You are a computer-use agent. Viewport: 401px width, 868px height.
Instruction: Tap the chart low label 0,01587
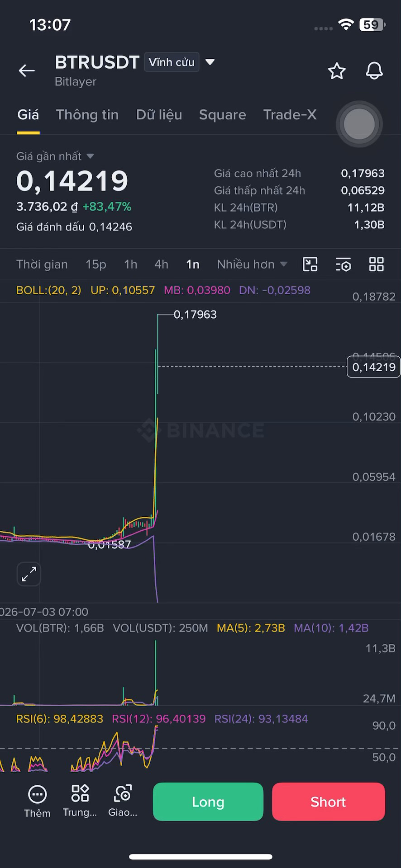coord(110,545)
